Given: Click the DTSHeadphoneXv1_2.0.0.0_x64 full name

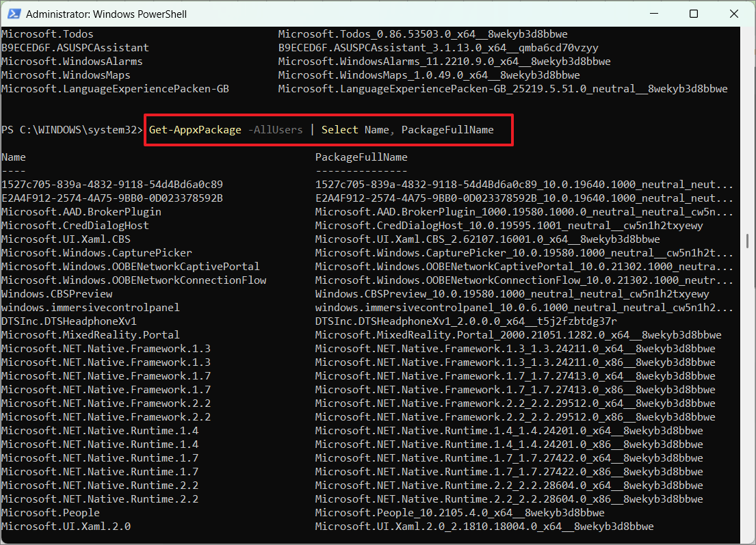Looking at the screenshot, I should tap(466, 321).
